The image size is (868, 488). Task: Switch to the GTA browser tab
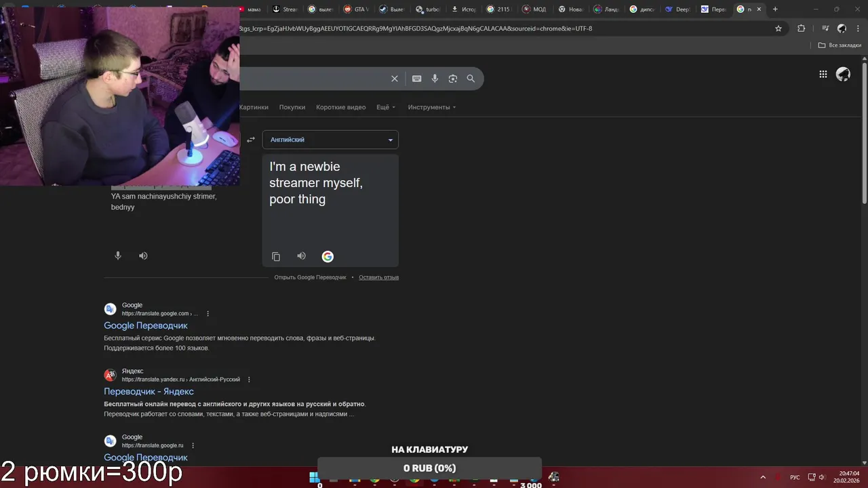point(355,9)
